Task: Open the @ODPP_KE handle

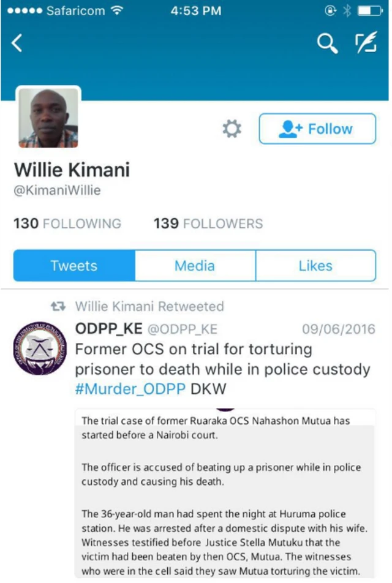Action: 183,329
